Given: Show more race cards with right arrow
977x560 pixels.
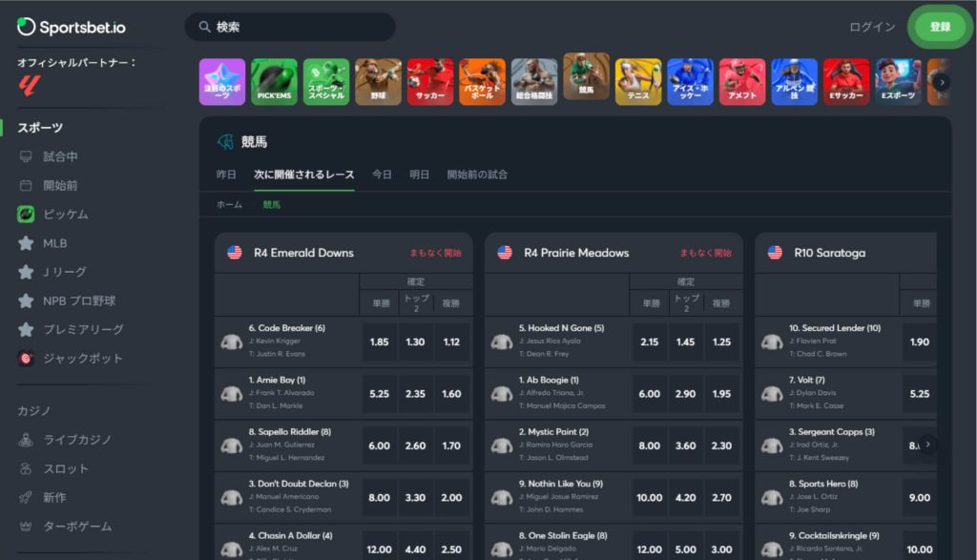Looking at the screenshot, I should pyautogui.click(x=927, y=445).
